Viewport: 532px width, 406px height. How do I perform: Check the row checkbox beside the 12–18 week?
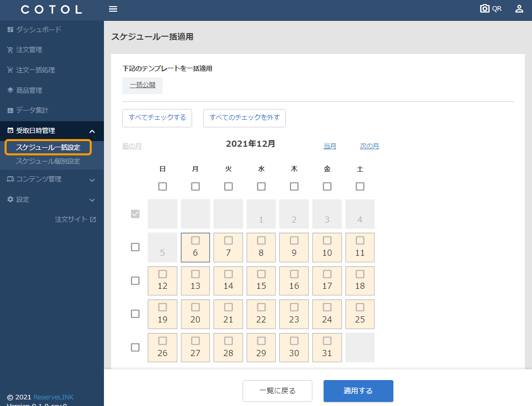(x=135, y=281)
